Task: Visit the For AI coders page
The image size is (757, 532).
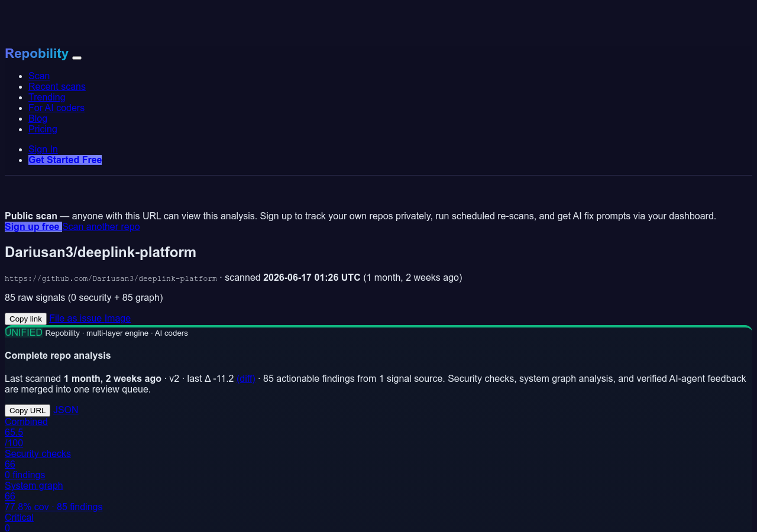Action: point(56,108)
